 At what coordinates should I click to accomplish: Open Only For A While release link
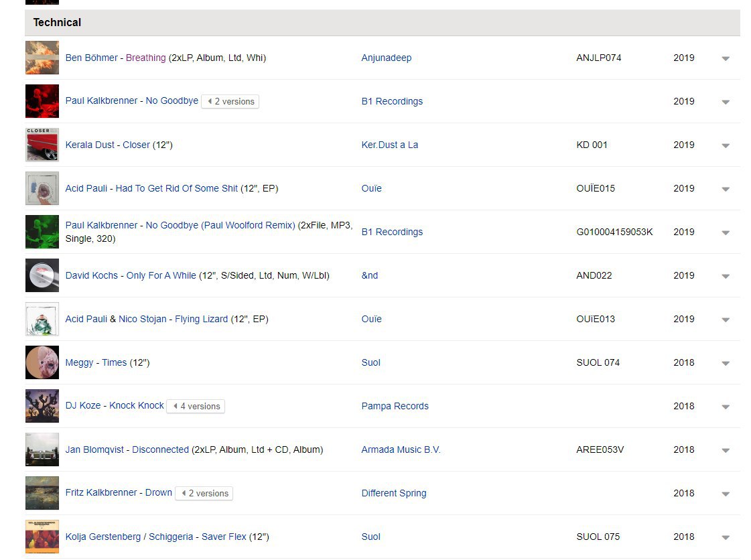click(x=161, y=276)
